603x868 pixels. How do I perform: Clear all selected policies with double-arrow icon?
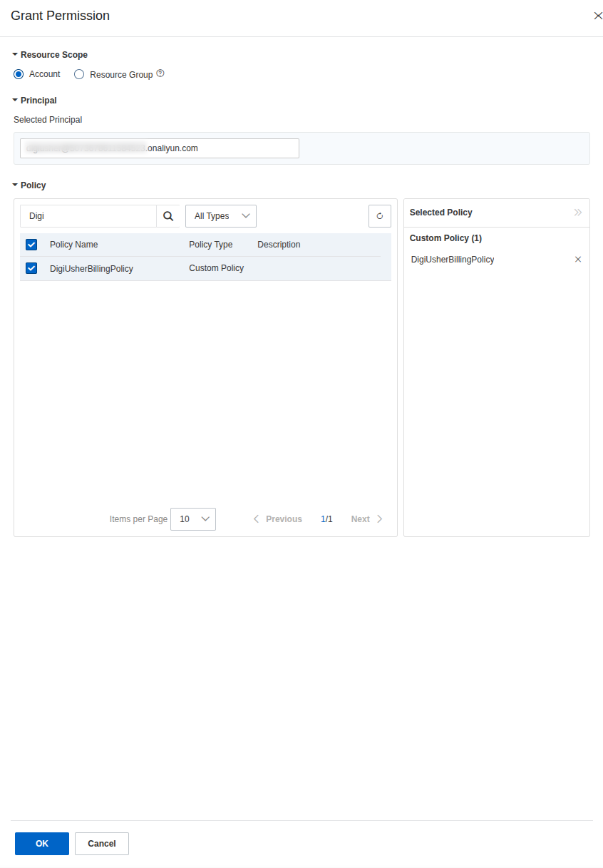point(578,213)
